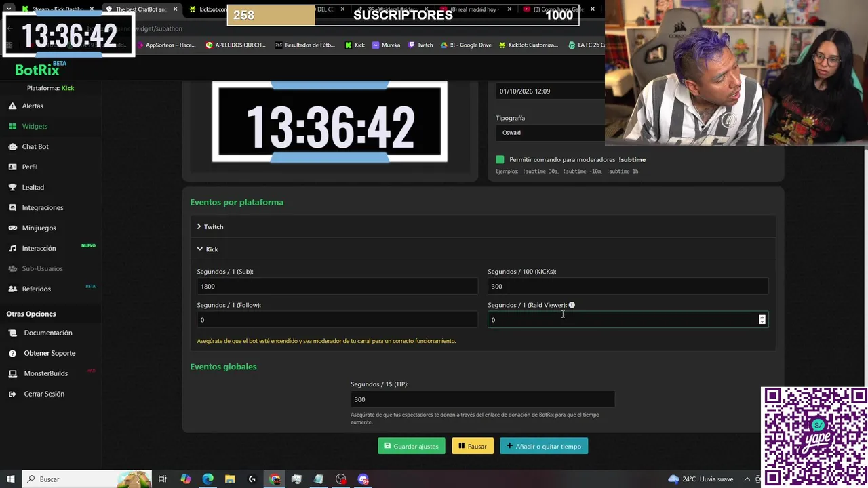Open File Explorer from the taskbar
The image size is (868, 488).
pos(230,479)
